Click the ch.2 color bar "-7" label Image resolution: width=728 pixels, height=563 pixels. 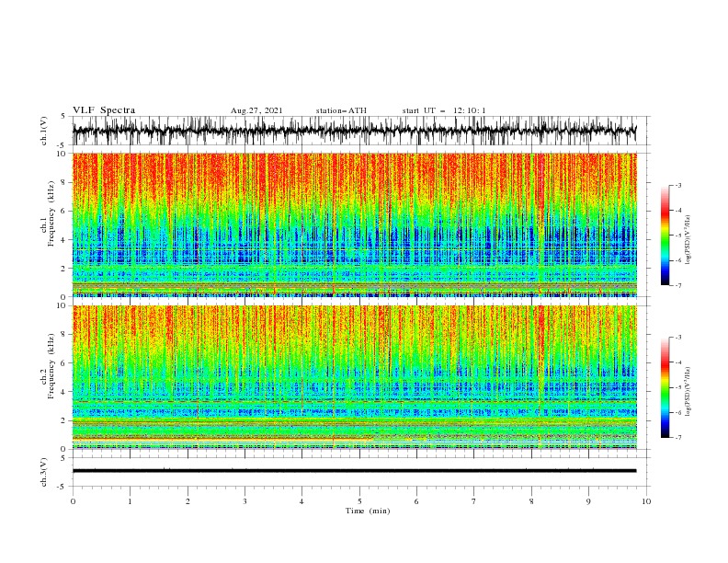[x=678, y=438]
